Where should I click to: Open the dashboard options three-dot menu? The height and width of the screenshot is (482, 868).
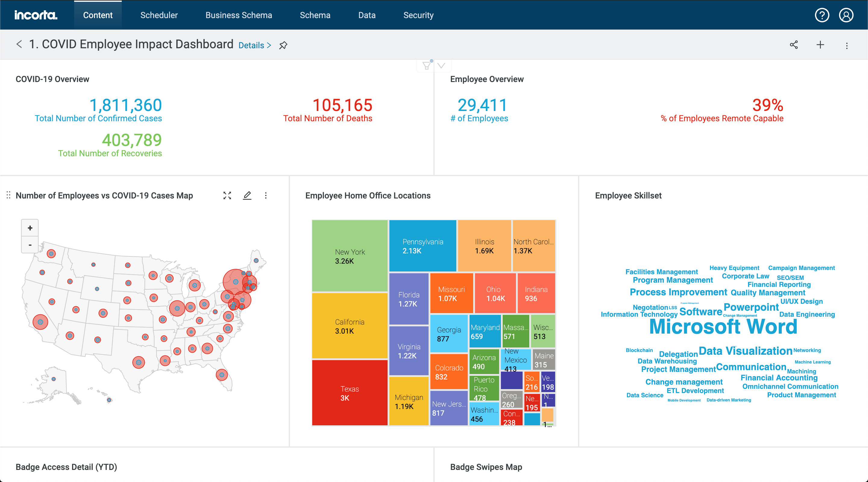click(847, 45)
